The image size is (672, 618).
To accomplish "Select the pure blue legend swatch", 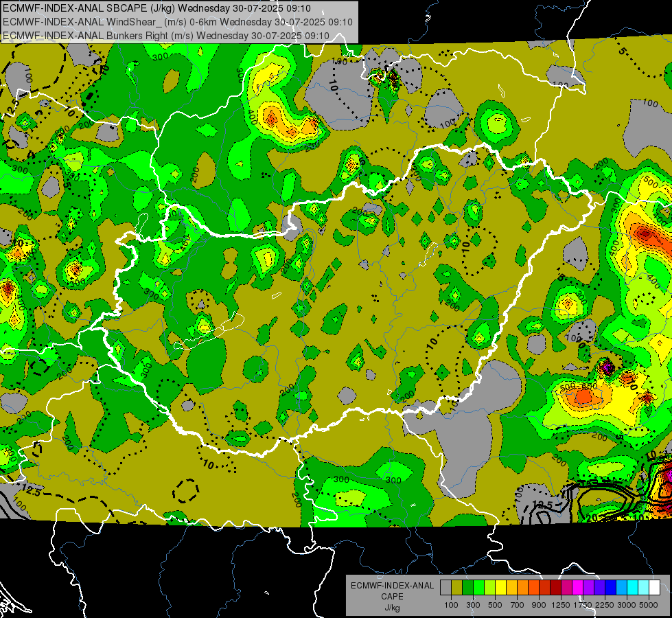I will click(x=611, y=588).
